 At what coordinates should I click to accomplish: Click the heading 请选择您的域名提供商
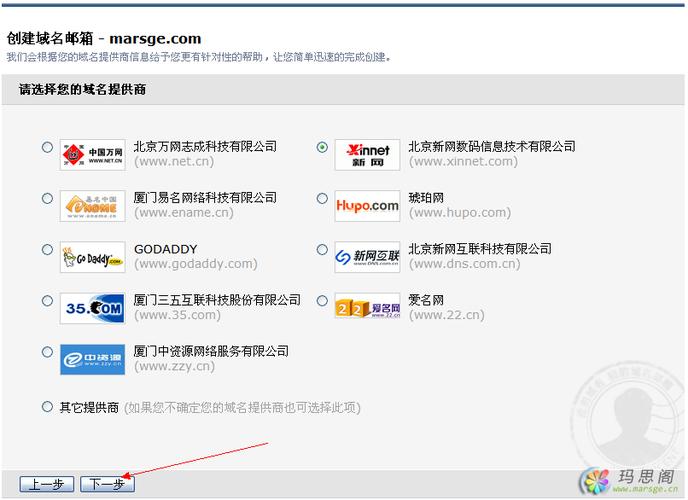82,90
